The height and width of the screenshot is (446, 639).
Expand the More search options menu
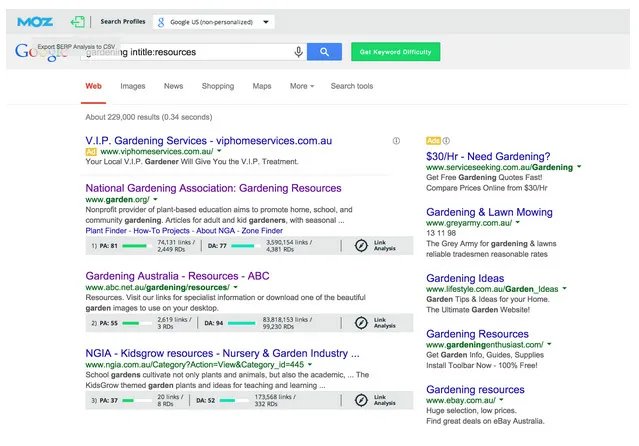[x=301, y=87]
